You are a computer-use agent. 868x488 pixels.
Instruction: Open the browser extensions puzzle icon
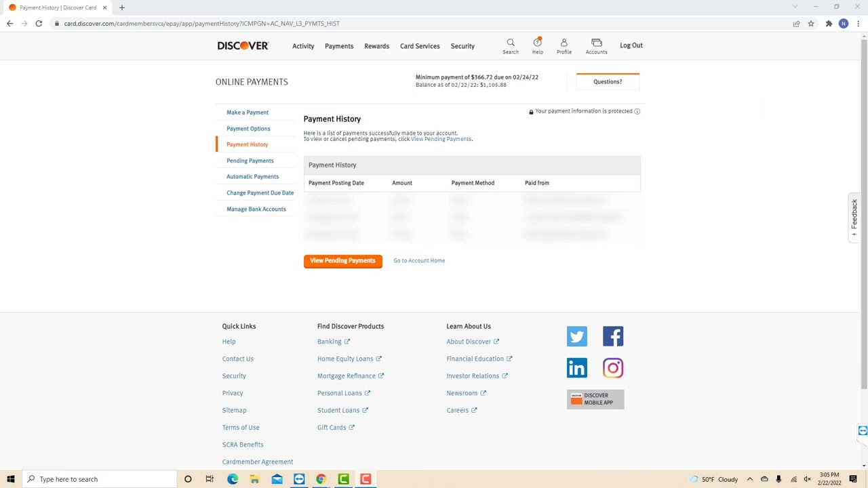click(x=829, y=24)
